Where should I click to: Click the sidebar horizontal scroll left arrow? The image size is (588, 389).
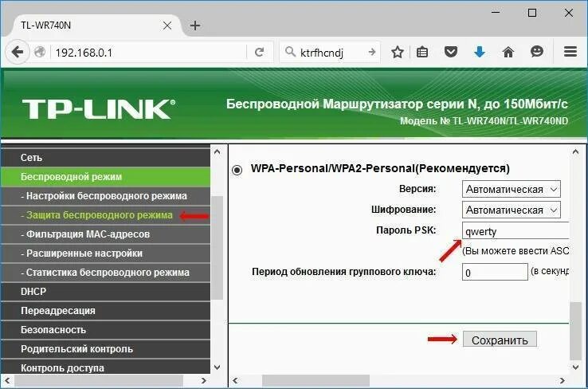(x=7, y=381)
